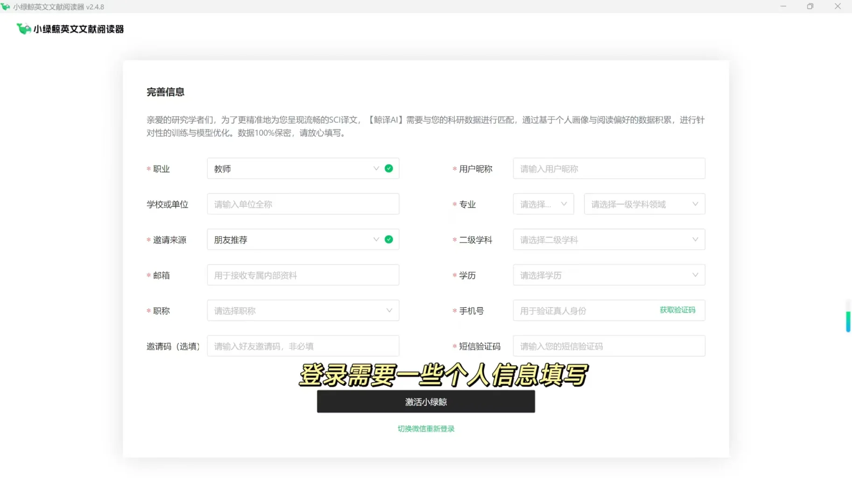852x504 pixels.
Task: Click the green checkmark next to 教师
Action: point(388,168)
